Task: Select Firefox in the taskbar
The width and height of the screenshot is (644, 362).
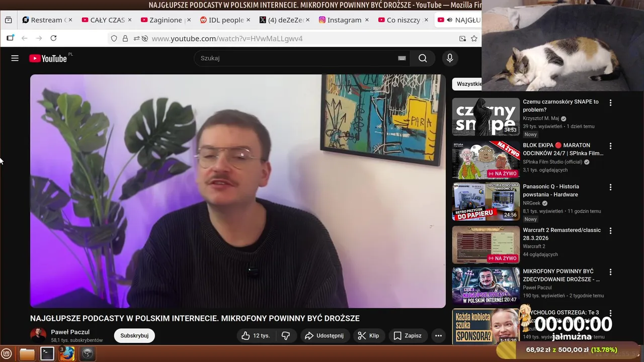Action: click(67, 354)
